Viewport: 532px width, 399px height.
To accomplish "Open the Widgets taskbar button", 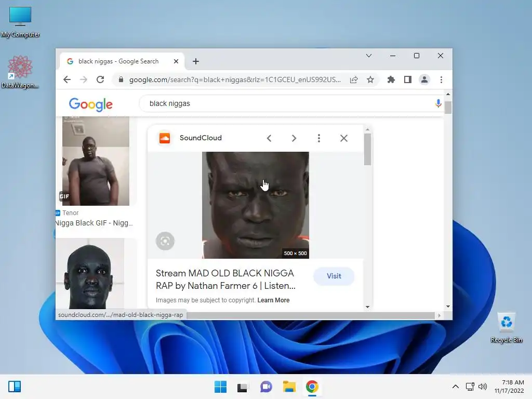I will (15, 387).
